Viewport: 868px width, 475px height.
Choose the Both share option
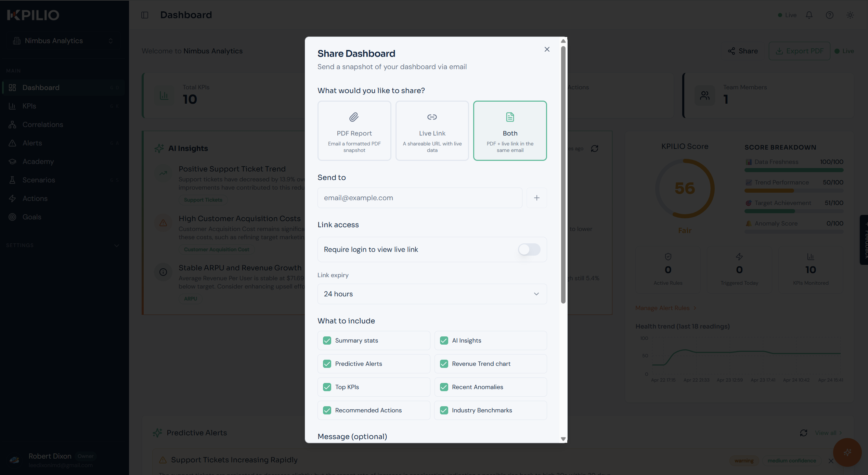pyautogui.click(x=510, y=131)
